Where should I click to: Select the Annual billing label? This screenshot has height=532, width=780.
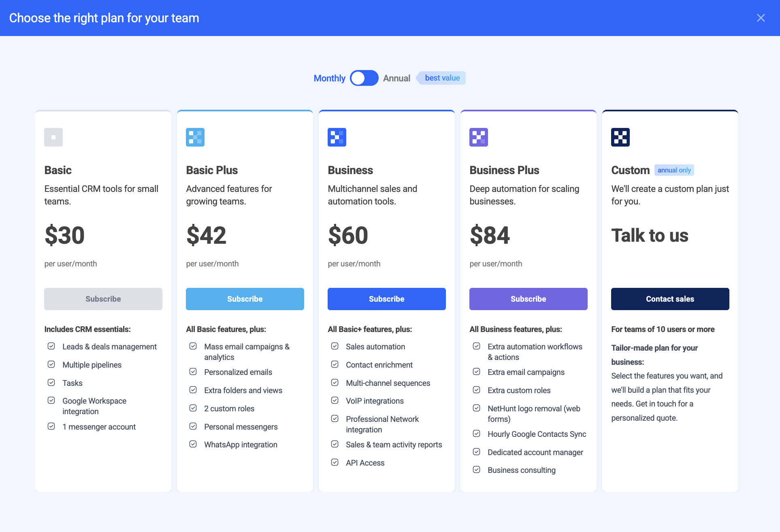397,78
